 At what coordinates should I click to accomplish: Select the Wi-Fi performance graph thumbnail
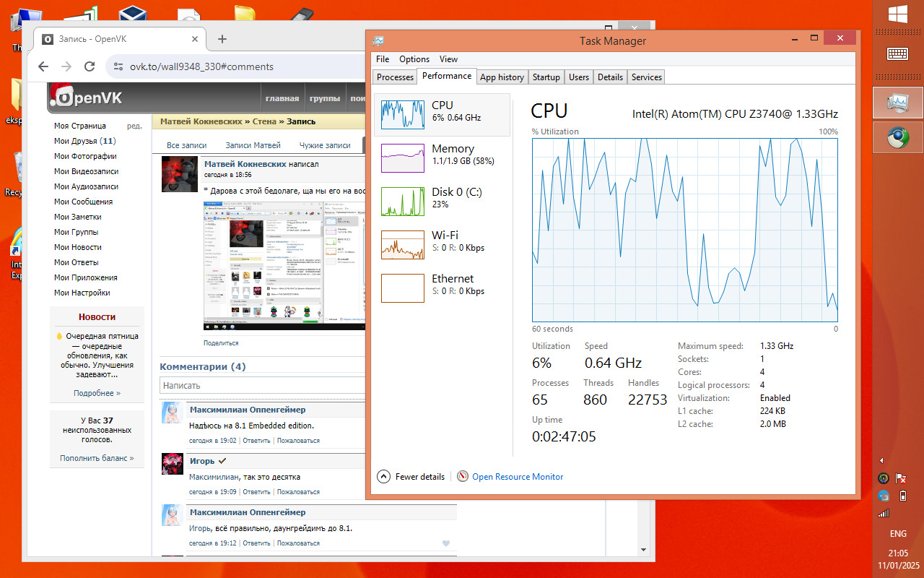coord(402,244)
